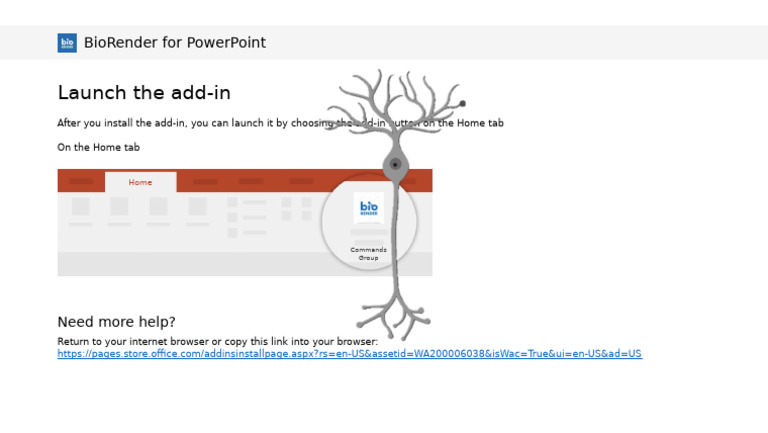Click the BioRender logo icon in header
Viewport: 768px width, 433px height.
pos(67,43)
